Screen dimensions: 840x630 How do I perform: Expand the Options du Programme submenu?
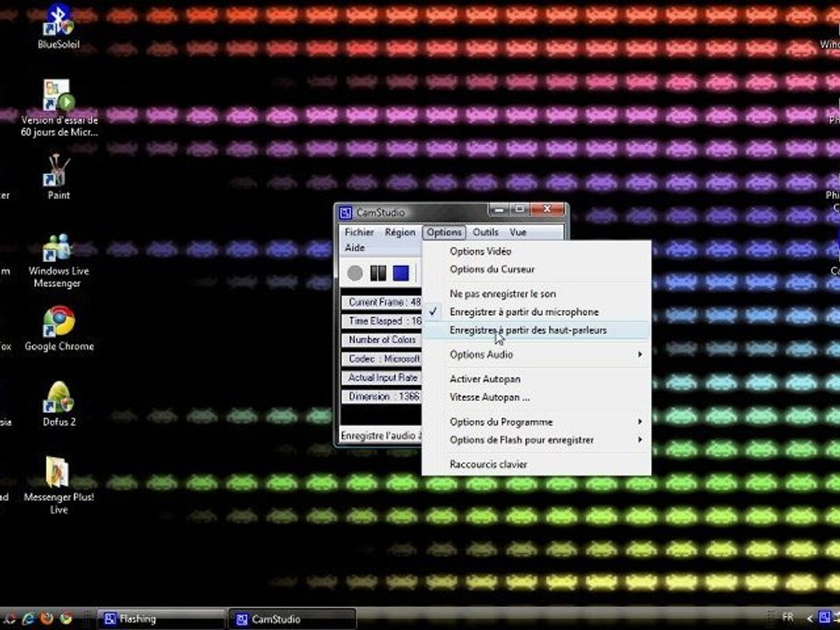(536, 422)
